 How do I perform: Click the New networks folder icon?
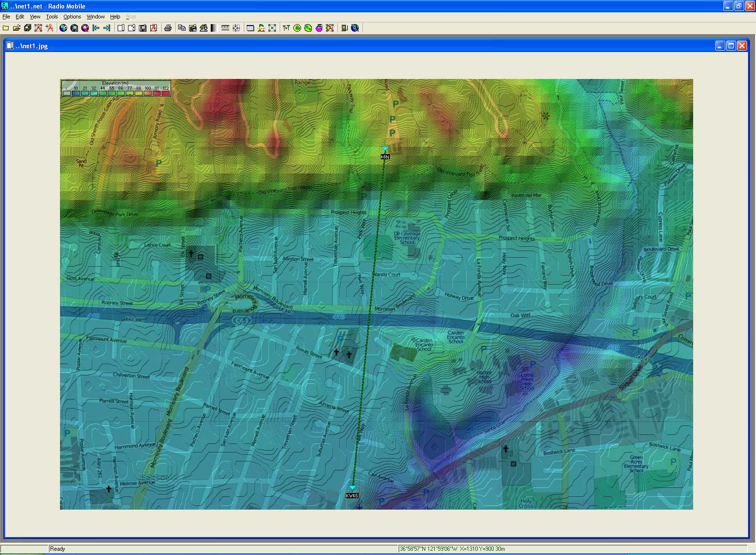6,28
